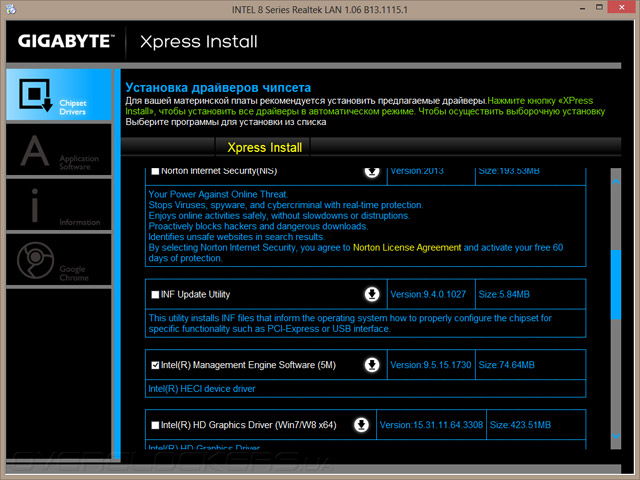Tick the Norton Internet Security checkbox
This screenshot has height=480, width=640.
click(155, 171)
